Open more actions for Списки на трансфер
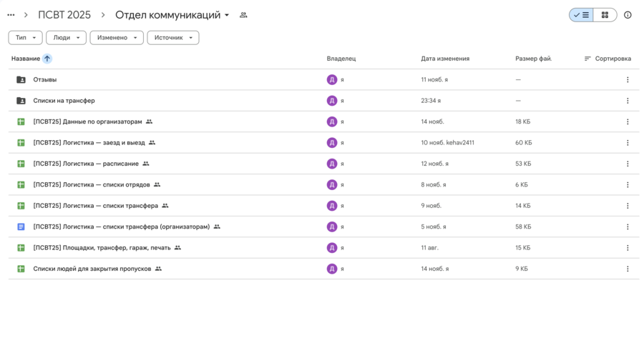 [628, 101]
